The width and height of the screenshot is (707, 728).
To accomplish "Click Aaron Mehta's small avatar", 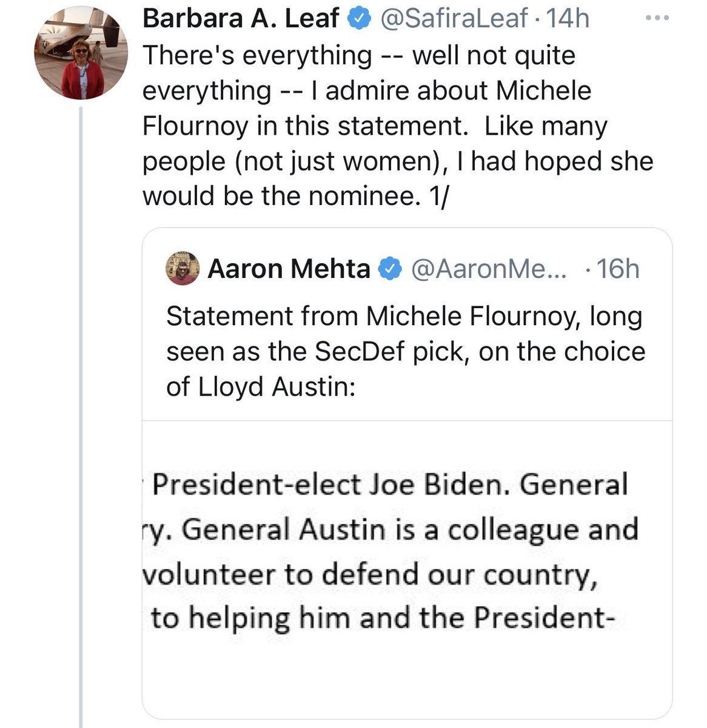I will click(182, 269).
